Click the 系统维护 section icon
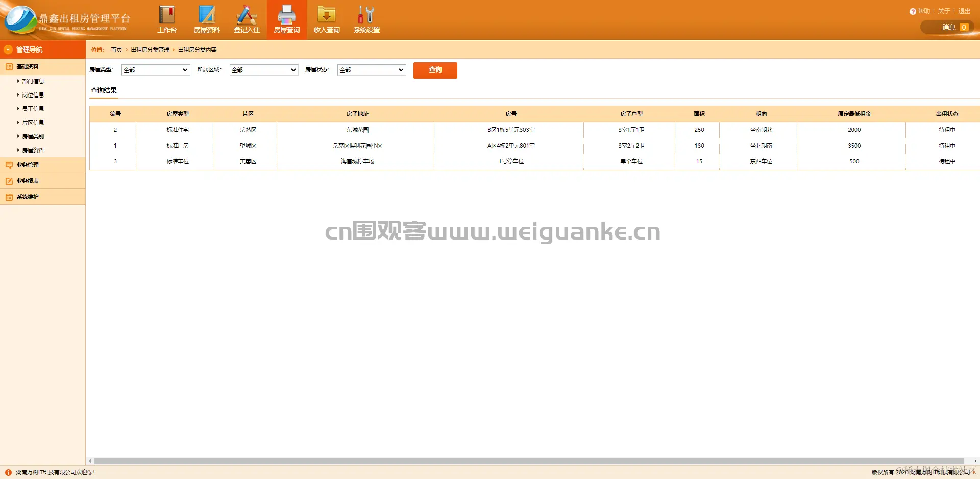Viewport: 980px width, 479px height. [9, 197]
